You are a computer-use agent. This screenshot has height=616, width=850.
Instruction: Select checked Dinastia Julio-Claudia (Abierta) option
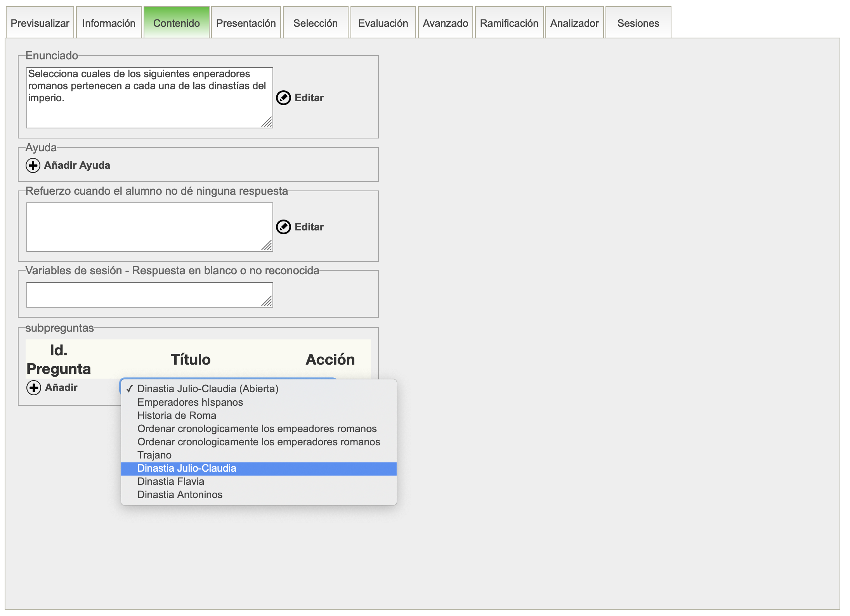tap(208, 389)
